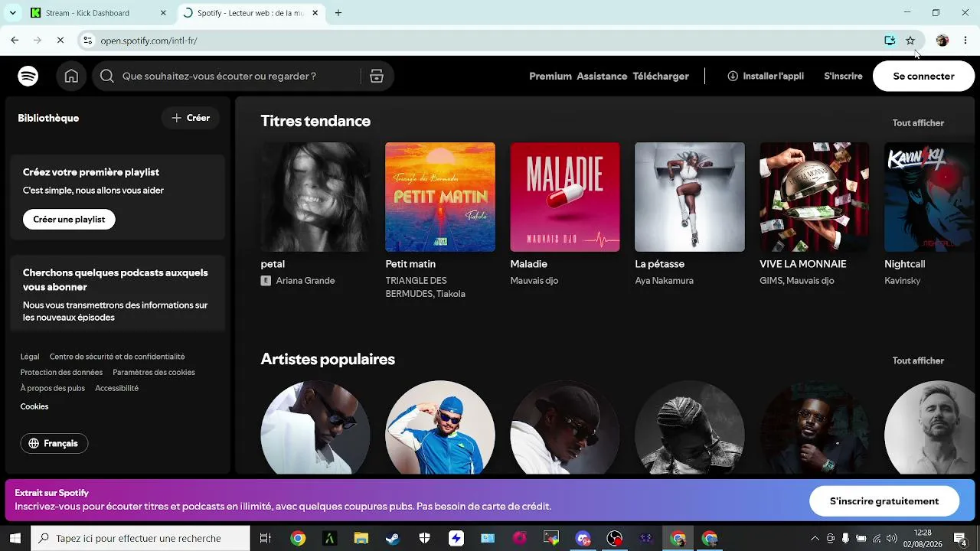Open the Français language selector
The width and height of the screenshot is (980, 551).
54,443
